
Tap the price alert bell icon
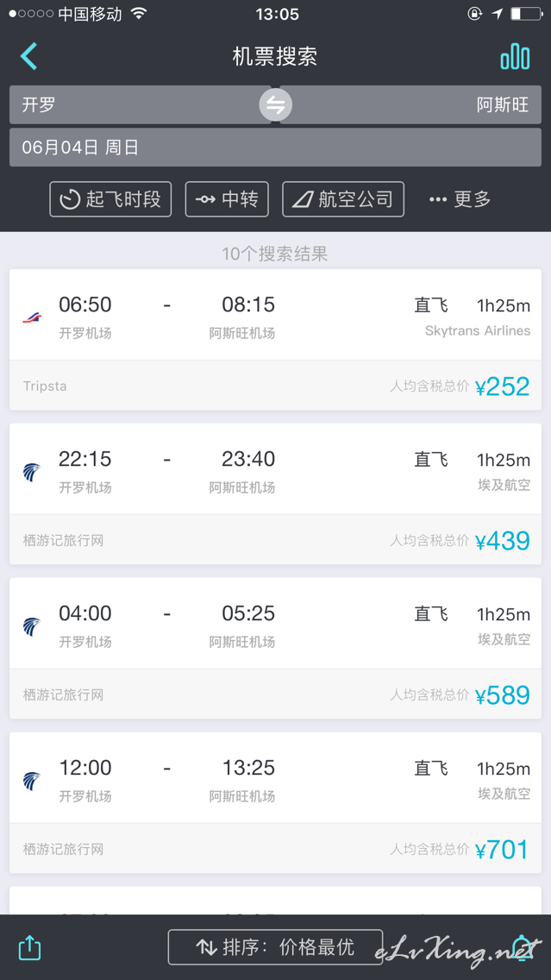click(521, 947)
